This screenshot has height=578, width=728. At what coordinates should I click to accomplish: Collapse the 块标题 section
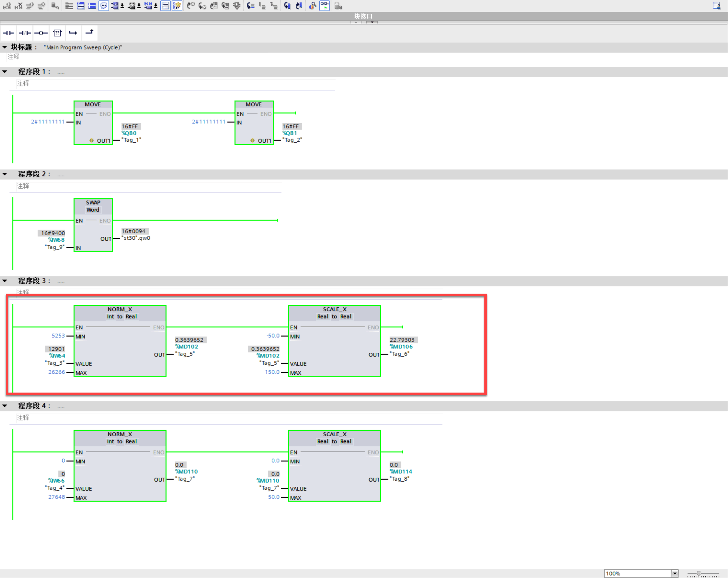click(5, 47)
